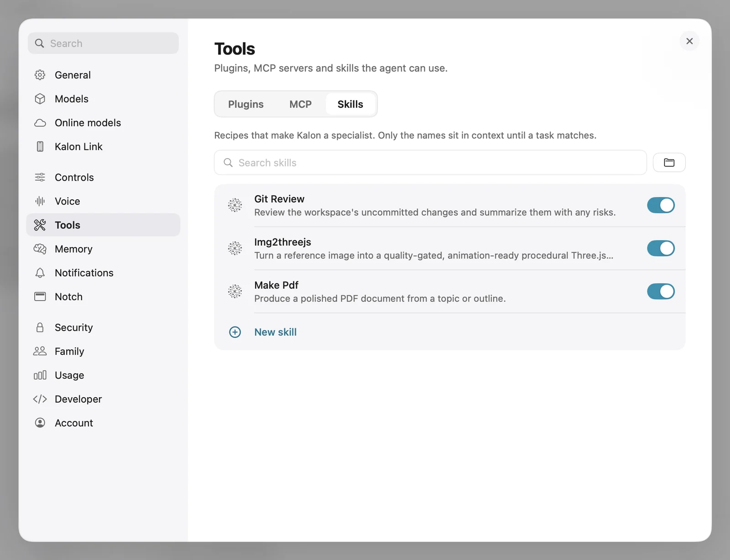
Task: Click the Kalon Link phone icon
Action: 40,146
